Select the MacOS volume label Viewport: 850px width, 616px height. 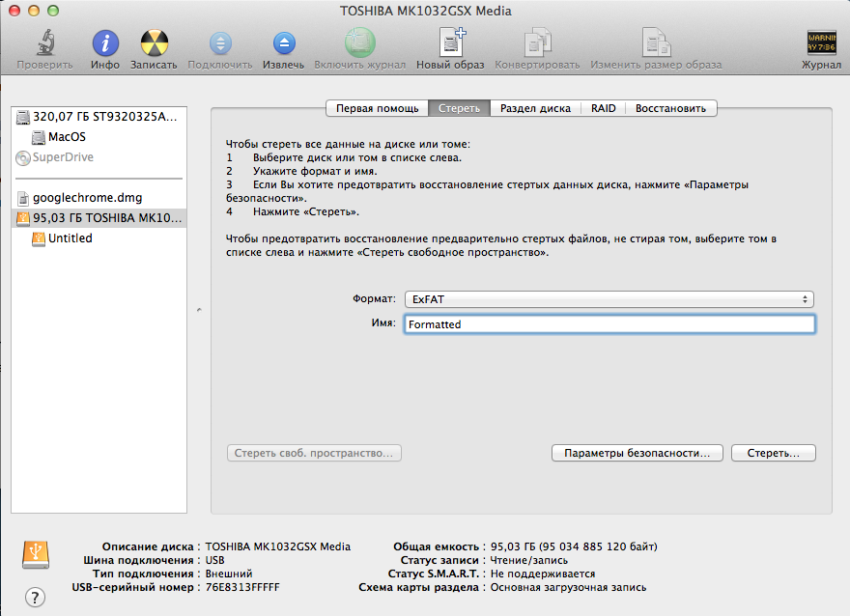pyautogui.click(x=67, y=137)
